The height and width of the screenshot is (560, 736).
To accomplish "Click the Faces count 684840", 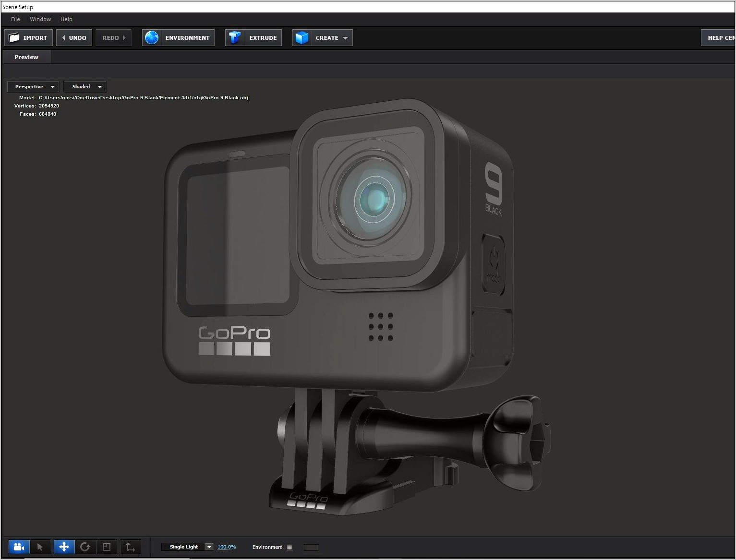I will [48, 114].
